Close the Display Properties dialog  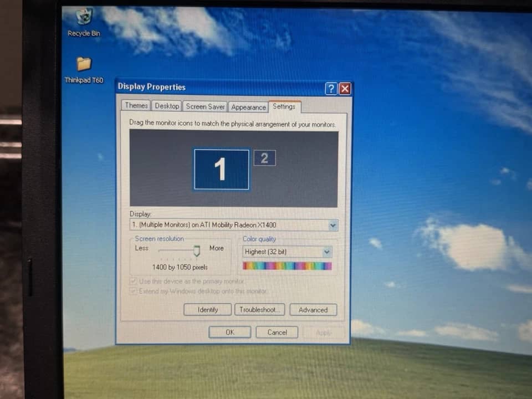pos(345,89)
